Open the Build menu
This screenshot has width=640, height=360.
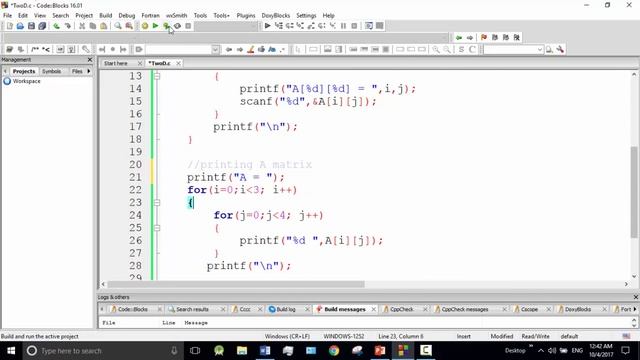click(106, 16)
